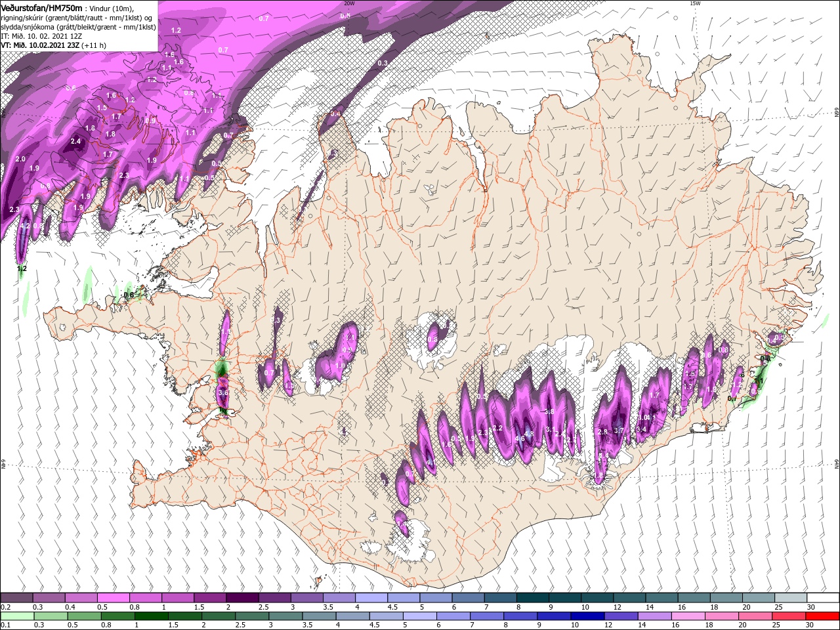Viewport: 840px width, 630px height.
Task: Click the Veðurstofan/HM750m title text
Action: point(41,7)
